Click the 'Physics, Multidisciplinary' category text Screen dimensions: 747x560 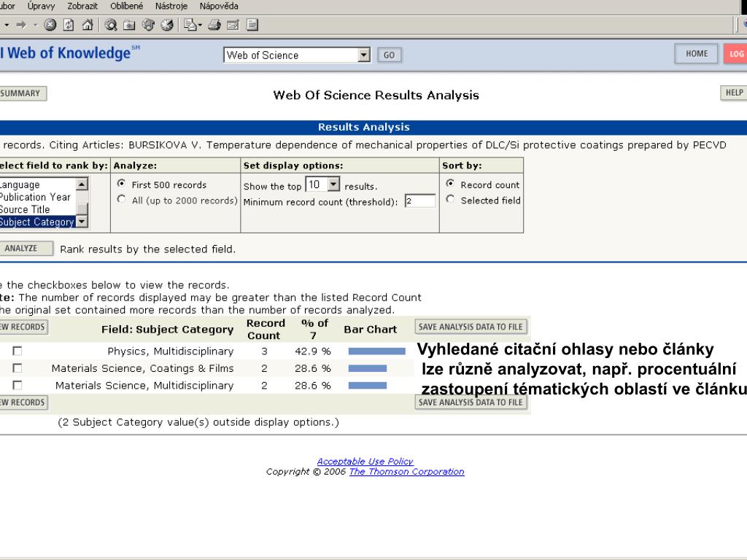point(171,351)
